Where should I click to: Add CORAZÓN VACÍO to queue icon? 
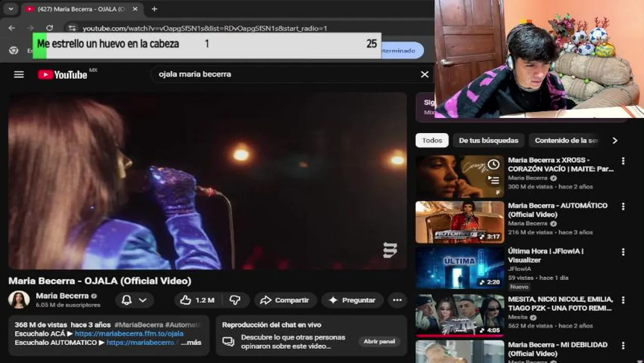click(493, 180)
